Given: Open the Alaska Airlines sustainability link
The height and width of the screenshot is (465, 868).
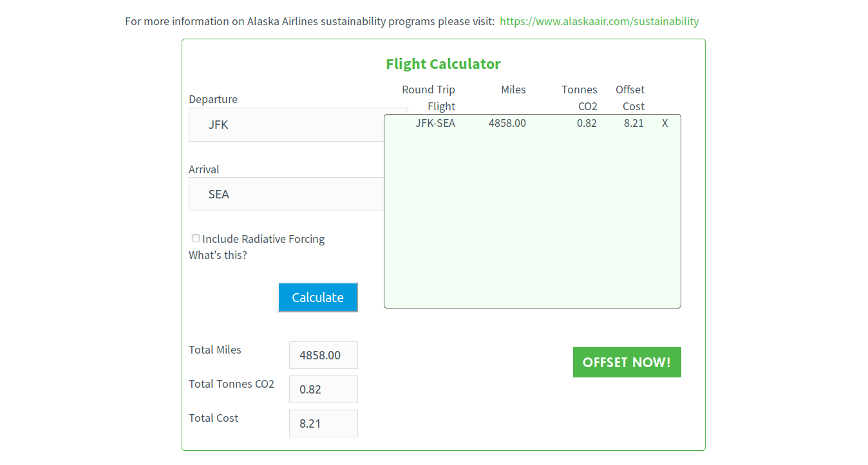Looking at the screenshot, I should click(599, 21).
